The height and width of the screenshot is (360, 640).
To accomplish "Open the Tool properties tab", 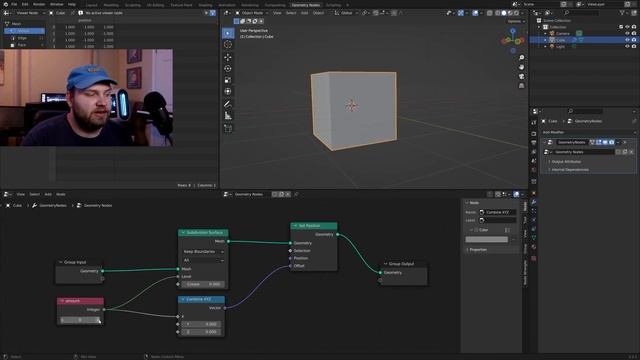I will coord(534,122).
